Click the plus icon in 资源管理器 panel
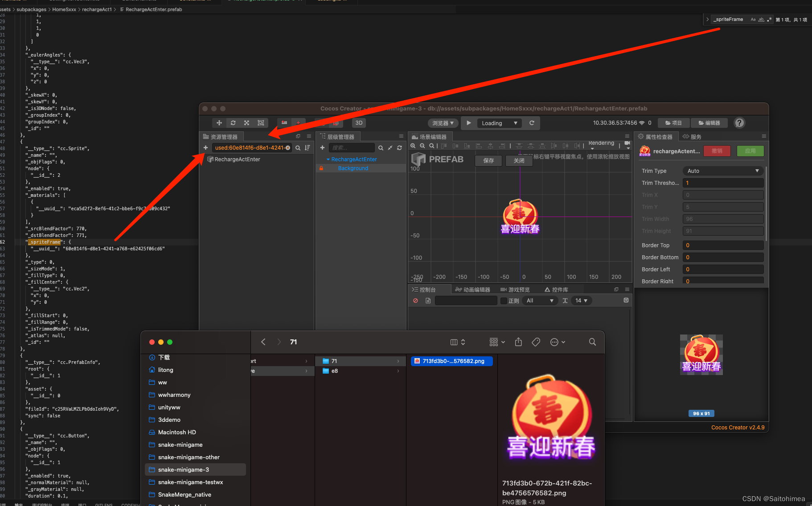812x506 pixels. [x=205, y=147]
